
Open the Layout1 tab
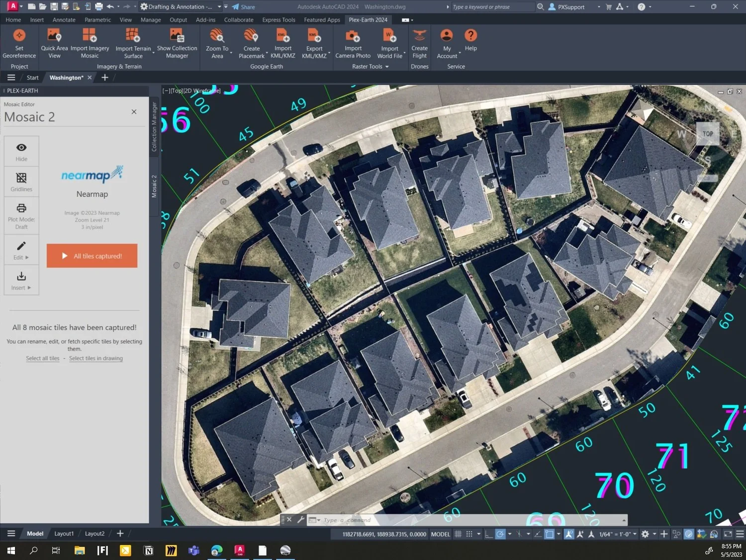click(x=64, y=533)
